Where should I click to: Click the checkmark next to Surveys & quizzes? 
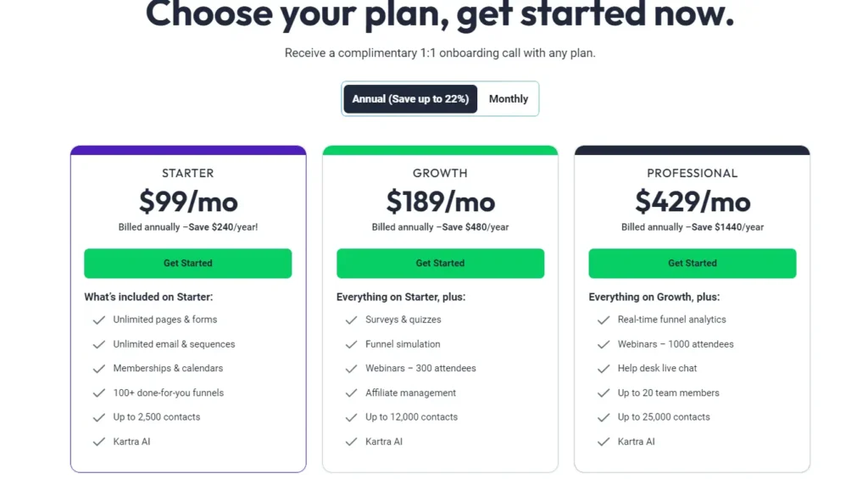pos(352,320)
